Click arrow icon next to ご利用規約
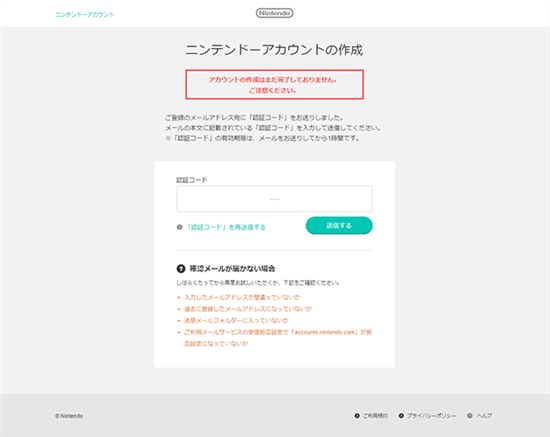Image resolution: width=550 pixels, height=437 pixels. (x=357, y=416)
